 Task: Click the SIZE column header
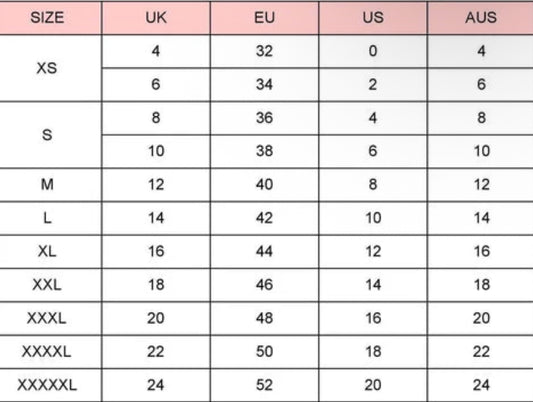click(47, 17)
